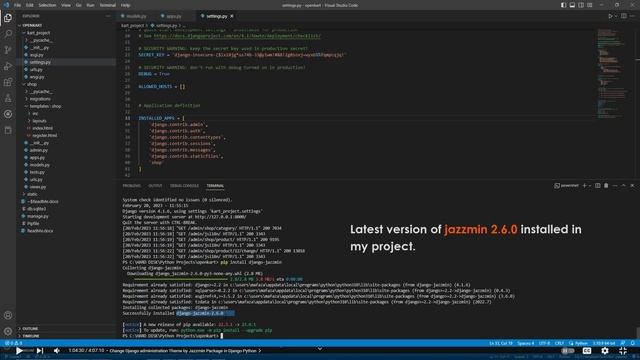Click the CRLF line ending status item
This screenshot has height=360, width=640.
coord(559,343)
